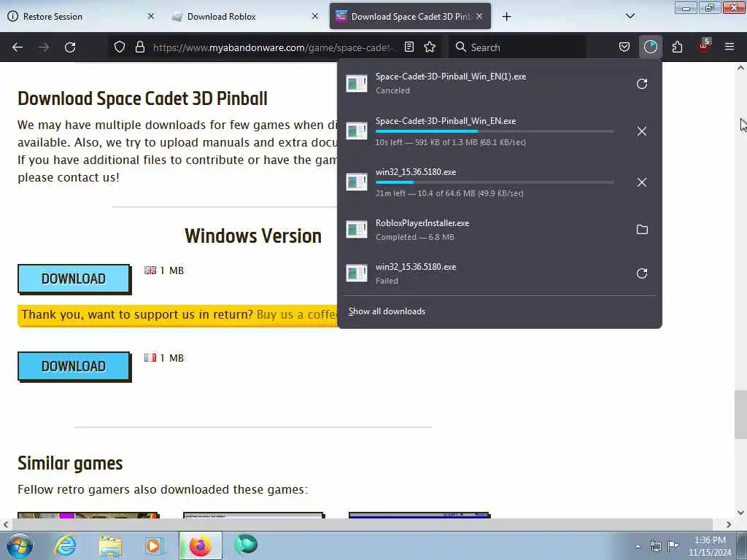Download the French Windows version
747x560 pixels.
74,367
